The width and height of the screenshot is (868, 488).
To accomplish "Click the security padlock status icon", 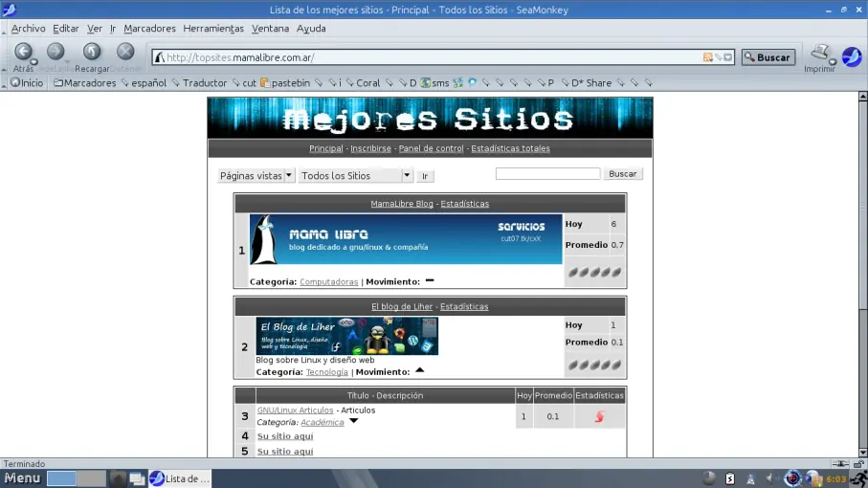I will [x=858, y=464].
